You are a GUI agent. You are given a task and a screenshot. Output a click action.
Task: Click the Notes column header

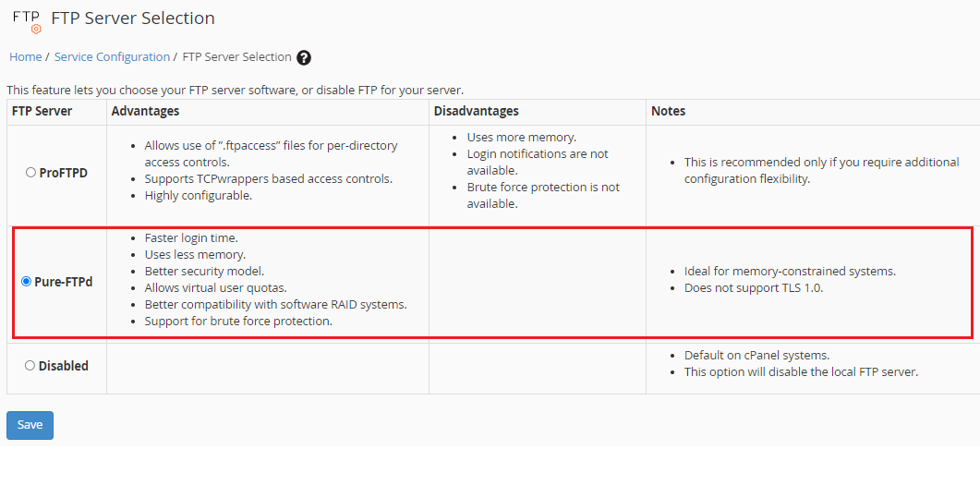pyautogui.click(x=668, y=111)
